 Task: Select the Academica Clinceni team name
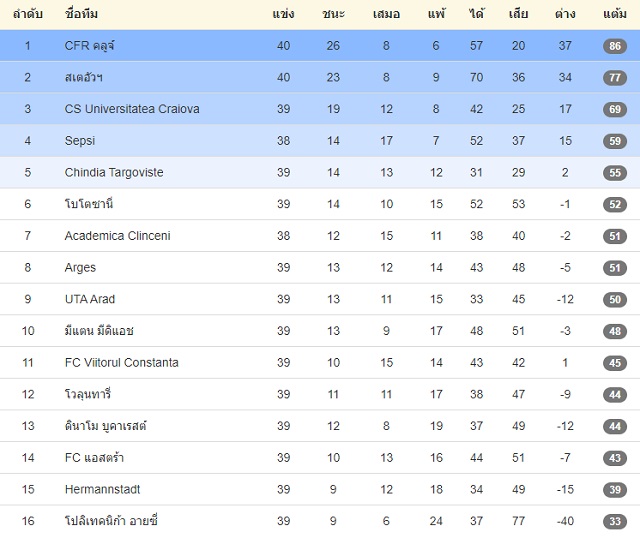[118, 236]
